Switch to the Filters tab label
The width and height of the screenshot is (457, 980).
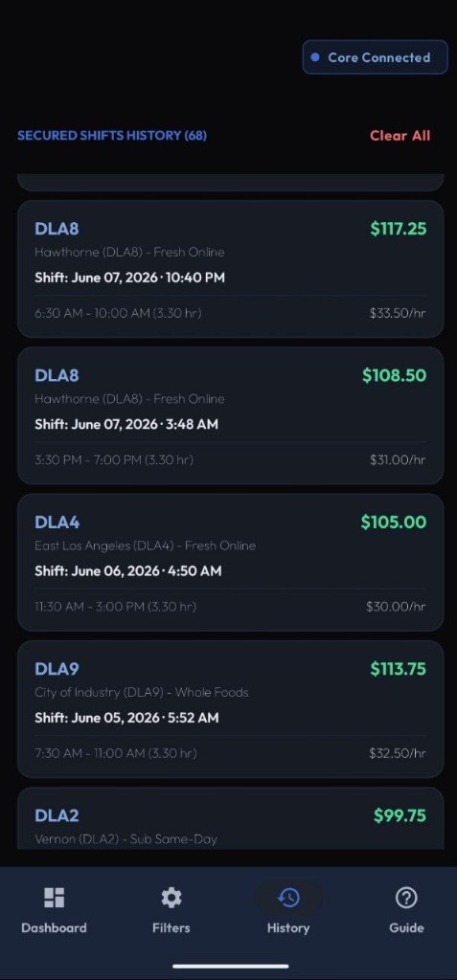(171, 928)
